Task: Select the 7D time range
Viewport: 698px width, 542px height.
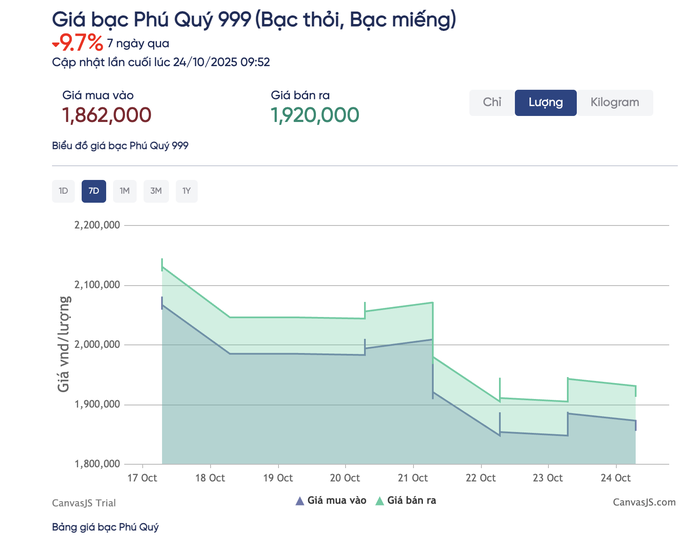Action: pyautogui.click(x=94, y=190)
